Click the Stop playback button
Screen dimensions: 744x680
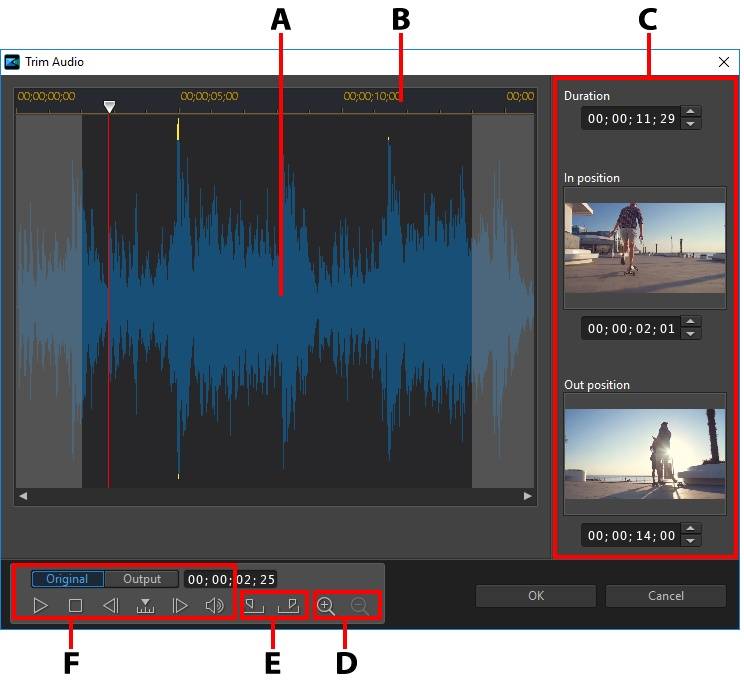[x=75, y=605]
